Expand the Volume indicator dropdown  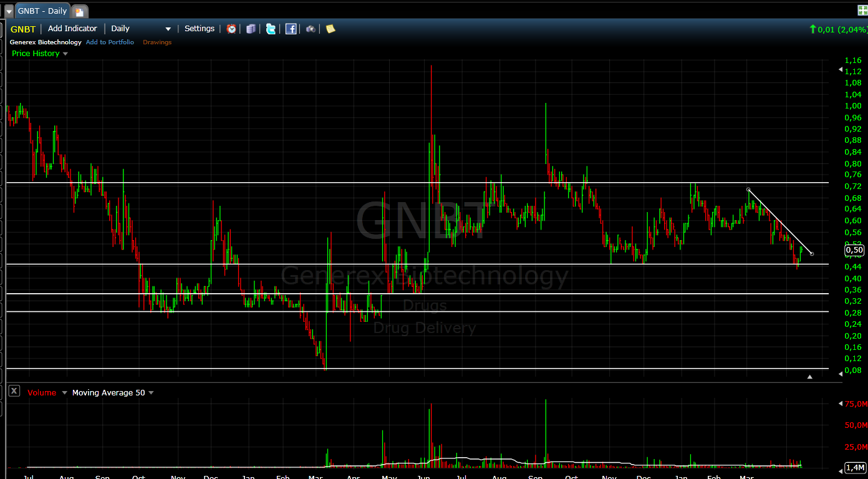(x=64, y=393)
